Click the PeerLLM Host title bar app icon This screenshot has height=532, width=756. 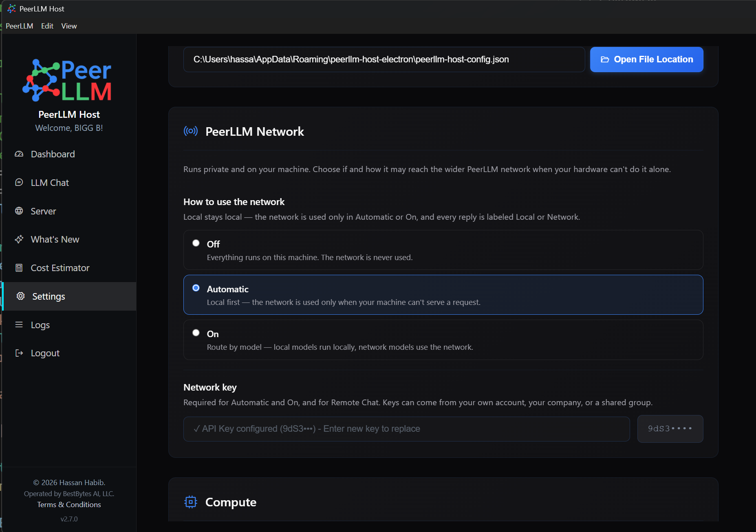tap(11, 9)
